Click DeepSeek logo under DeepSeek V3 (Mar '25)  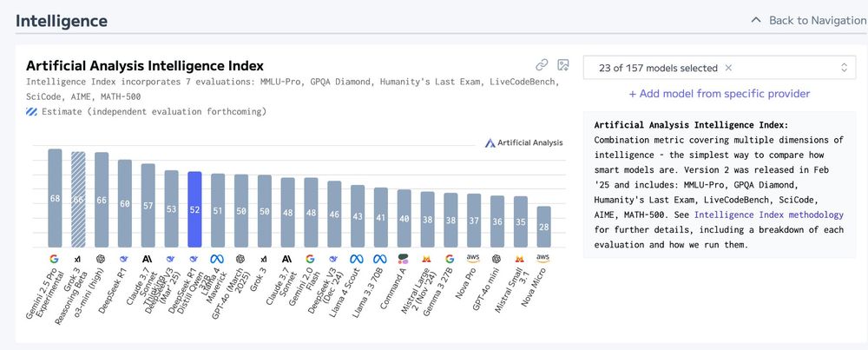170,259
